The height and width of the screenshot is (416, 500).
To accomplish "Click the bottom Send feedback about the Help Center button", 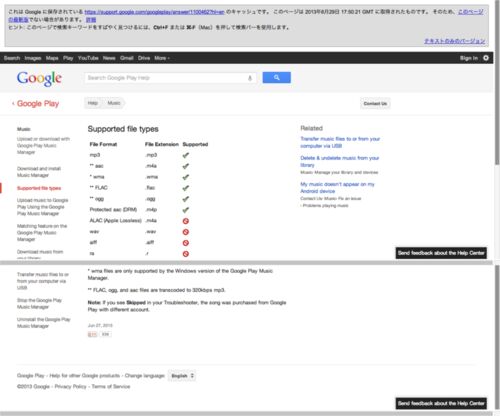I will (441, 403).
